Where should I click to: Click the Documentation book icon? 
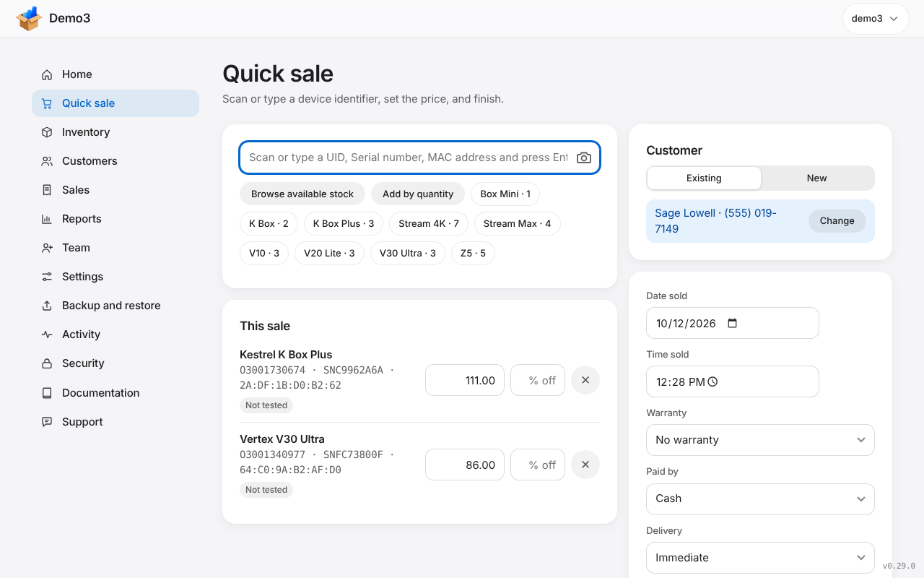pos(47,393)
